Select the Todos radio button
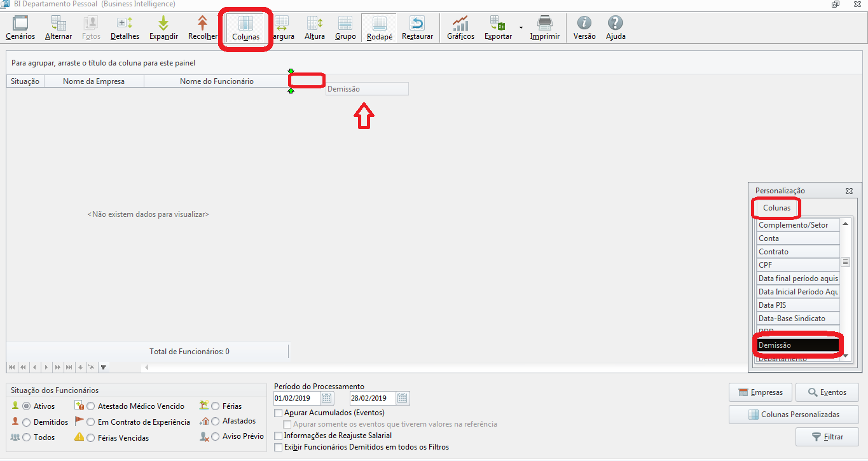868x461 pixels. [26, 438]
